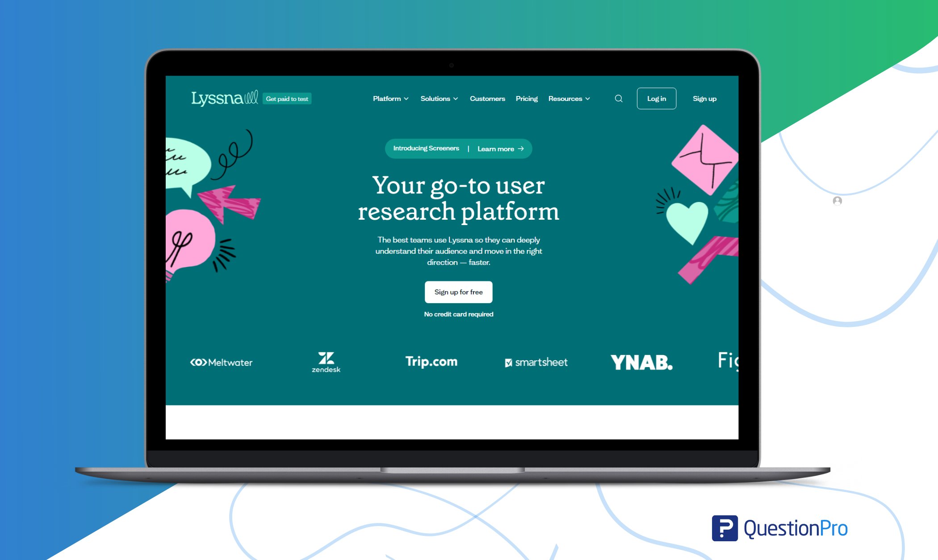The height and width of the screenshot is (560, 938).
Task: Click the Get paid to test tag
Action: click(x=288, y=99)
